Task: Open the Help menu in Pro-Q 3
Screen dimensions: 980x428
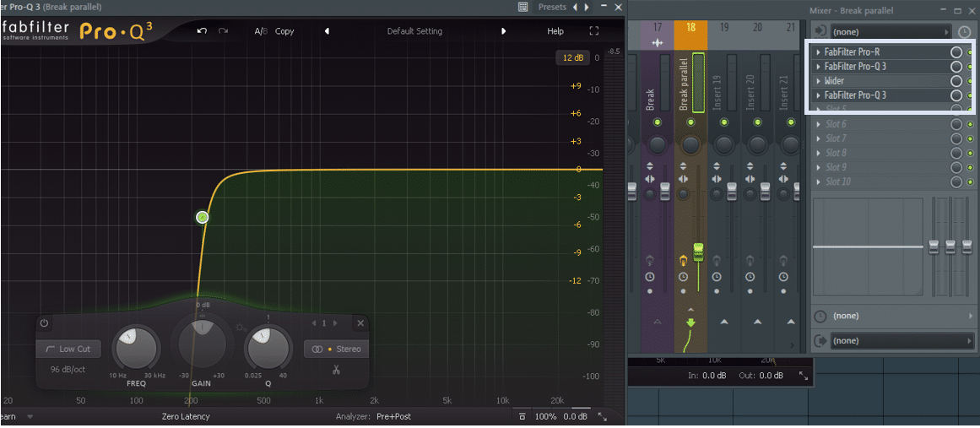Action: [x=555, y=31]
